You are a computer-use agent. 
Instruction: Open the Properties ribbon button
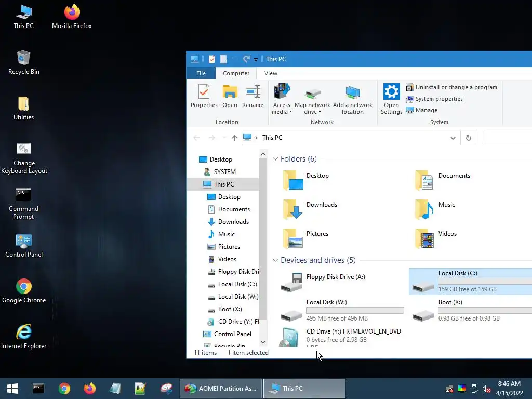click(204, 96)
